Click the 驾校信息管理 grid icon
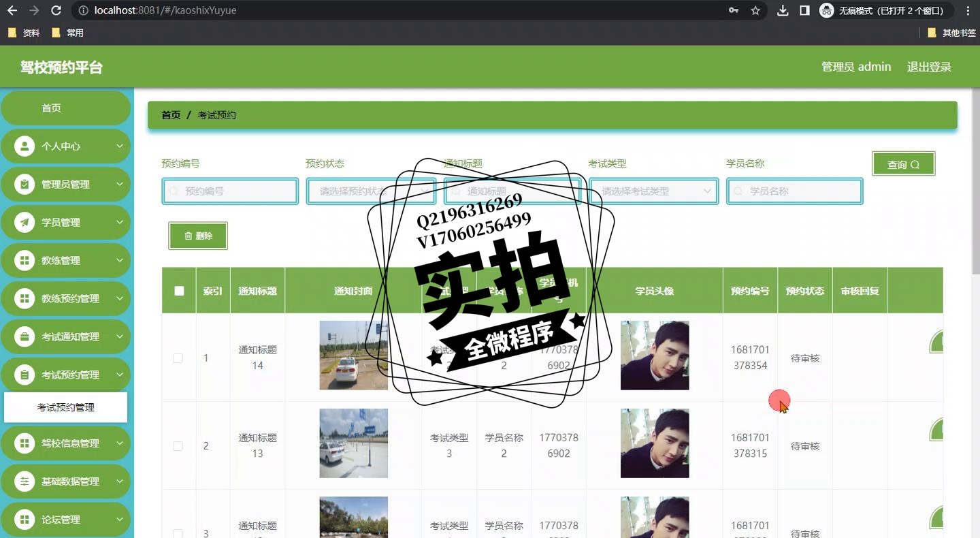 [24, 443]
